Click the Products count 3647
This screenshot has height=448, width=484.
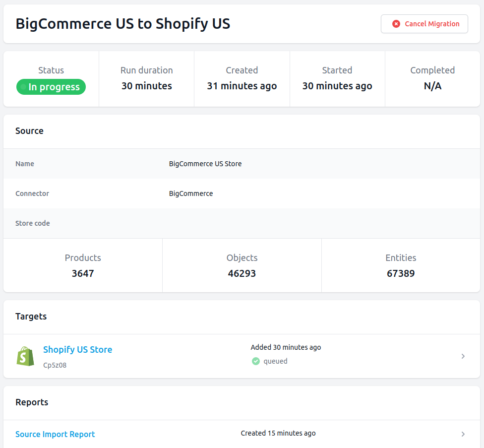[x=83, y=273]
